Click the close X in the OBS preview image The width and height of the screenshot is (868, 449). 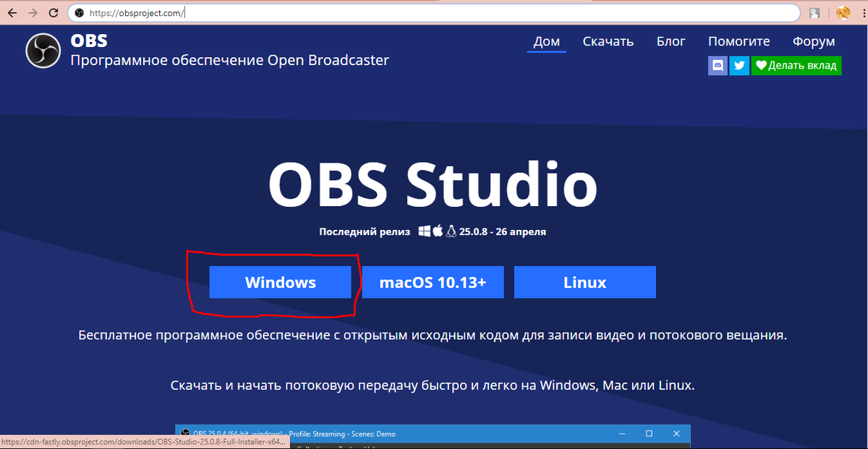point(676,434)
